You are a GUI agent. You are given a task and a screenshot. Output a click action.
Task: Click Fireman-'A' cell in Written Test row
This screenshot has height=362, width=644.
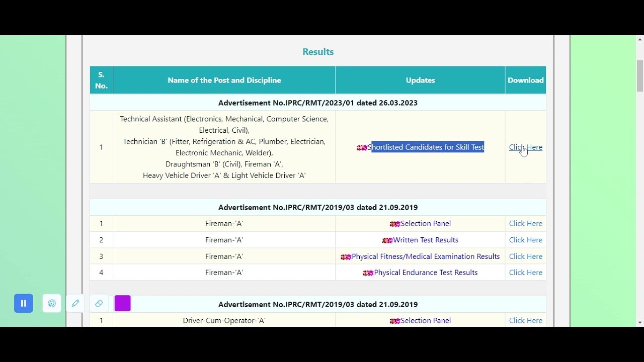click(224, 240)
